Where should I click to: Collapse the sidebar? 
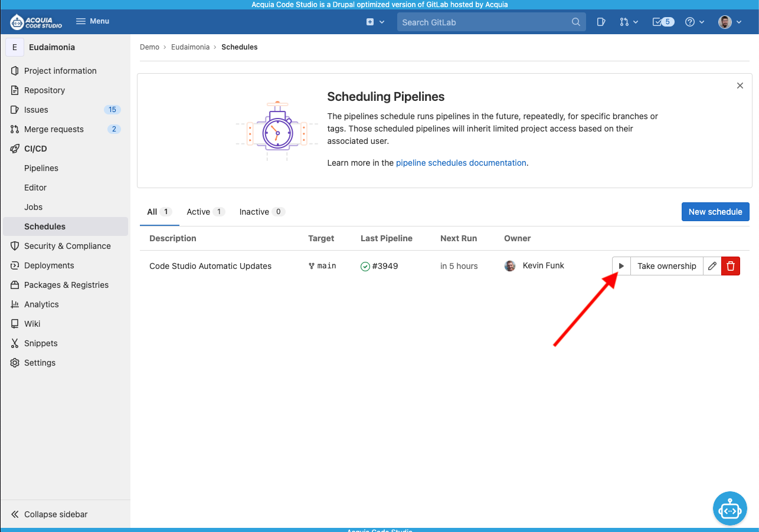tap(66, 514)
